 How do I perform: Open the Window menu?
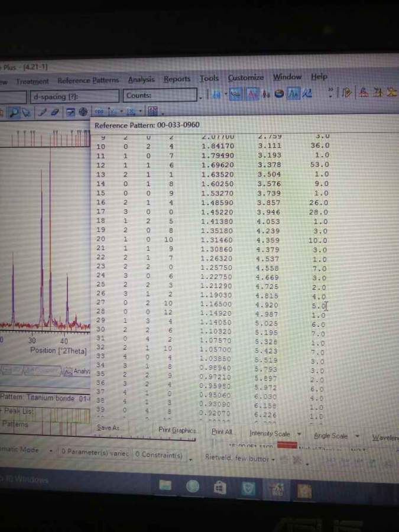pos(287,77)
